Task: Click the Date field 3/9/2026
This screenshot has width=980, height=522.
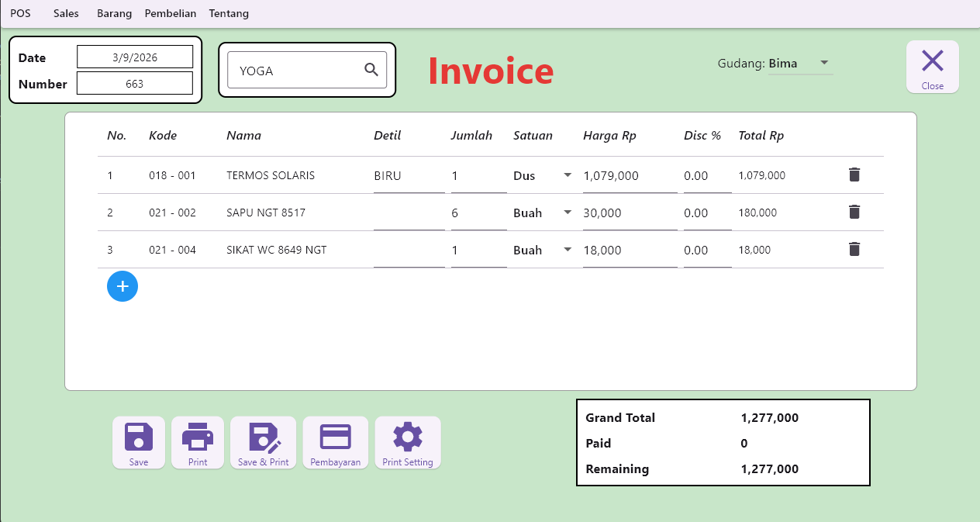Action: point(135,57)
